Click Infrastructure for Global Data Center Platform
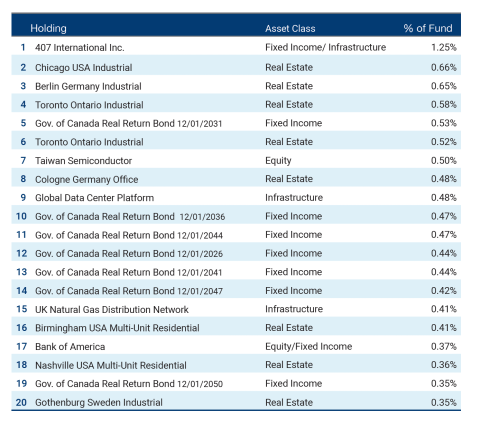 [x=294, y=198]
